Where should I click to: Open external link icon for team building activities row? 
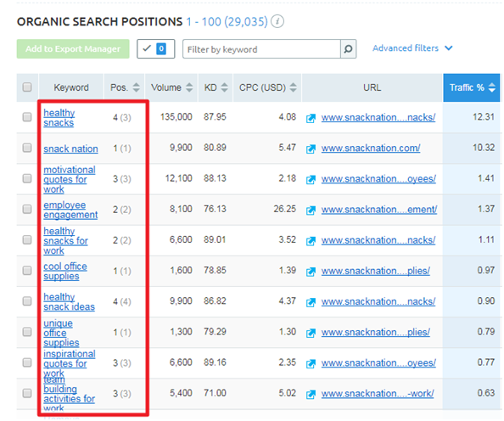click(311, 395)
